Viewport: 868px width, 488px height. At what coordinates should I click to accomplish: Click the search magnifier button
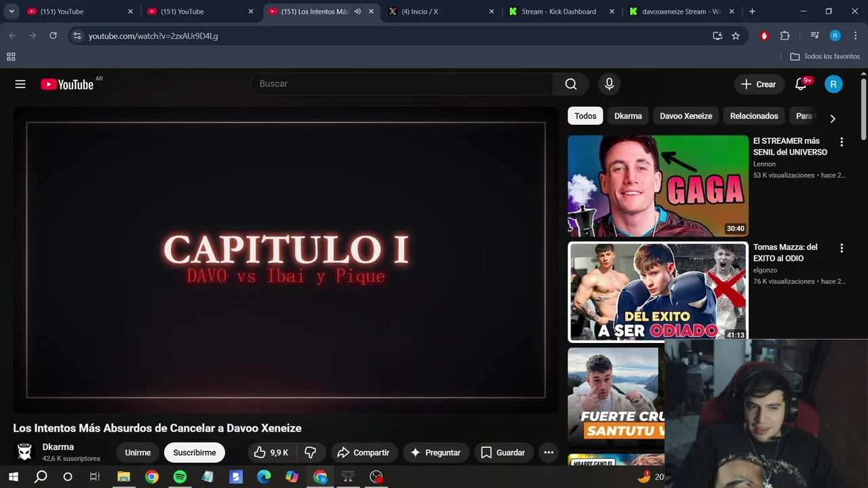click(x=571, y=84)
